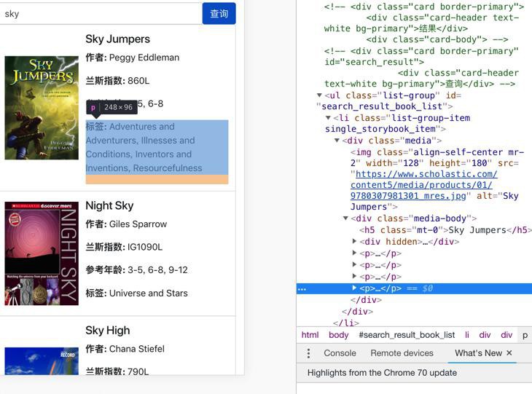Collapse the li list-group-item node

pyautogui.click(x=328, y=118)
